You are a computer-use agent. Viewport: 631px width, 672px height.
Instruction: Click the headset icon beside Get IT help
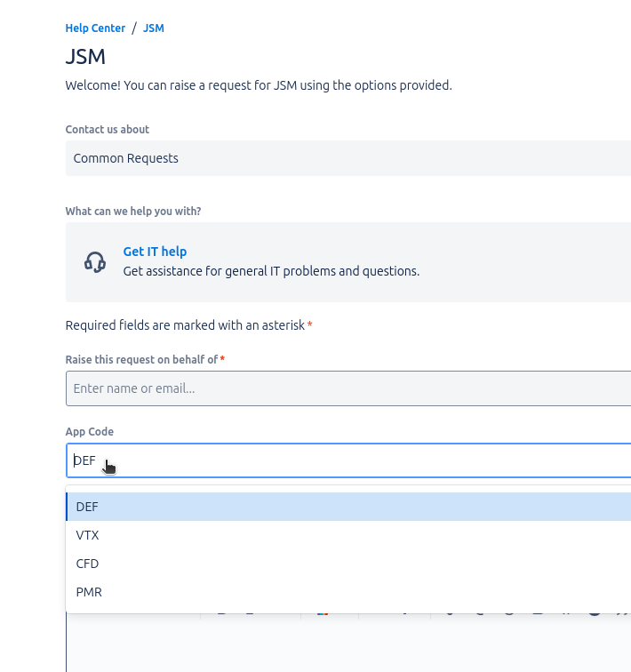click(95, 261)
